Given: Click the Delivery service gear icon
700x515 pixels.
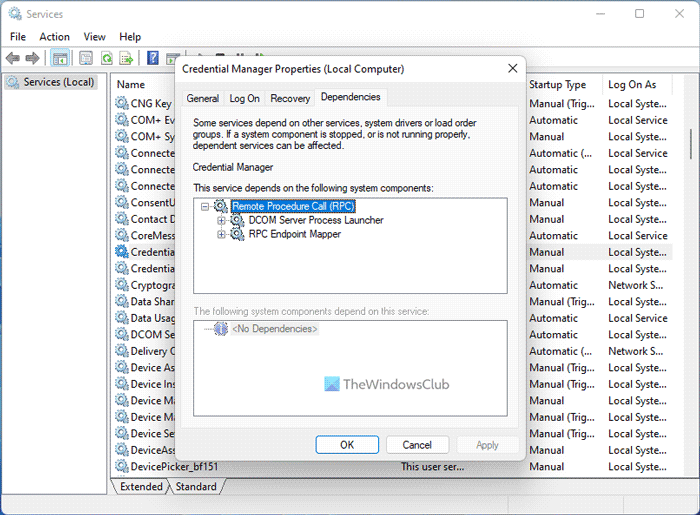Looking at the screenshot, I should point(122,351).
